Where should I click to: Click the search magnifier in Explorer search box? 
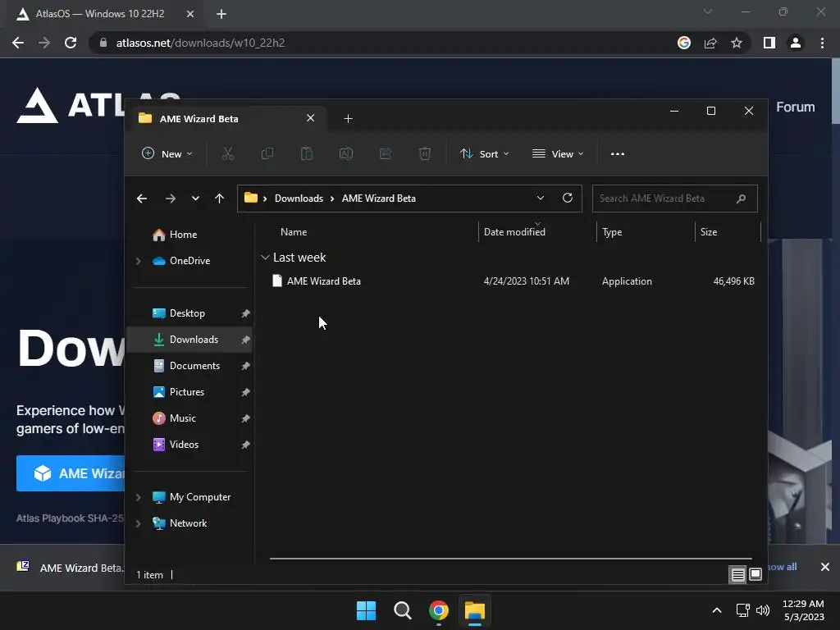point(741,199)
